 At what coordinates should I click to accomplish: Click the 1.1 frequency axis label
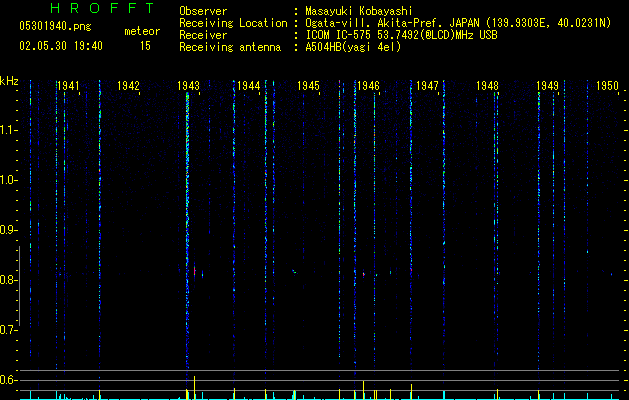(x=9, y=130)
